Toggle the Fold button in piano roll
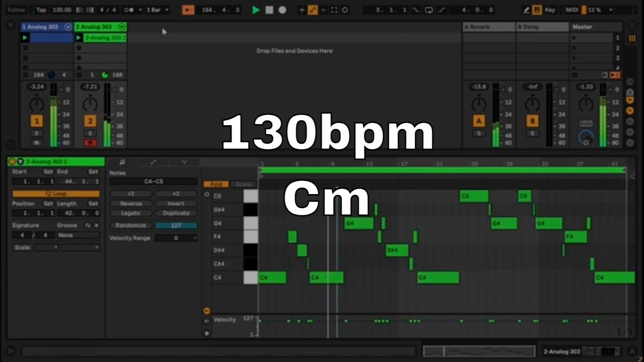This screenshot has height=362, width=644. coord(216,185)
